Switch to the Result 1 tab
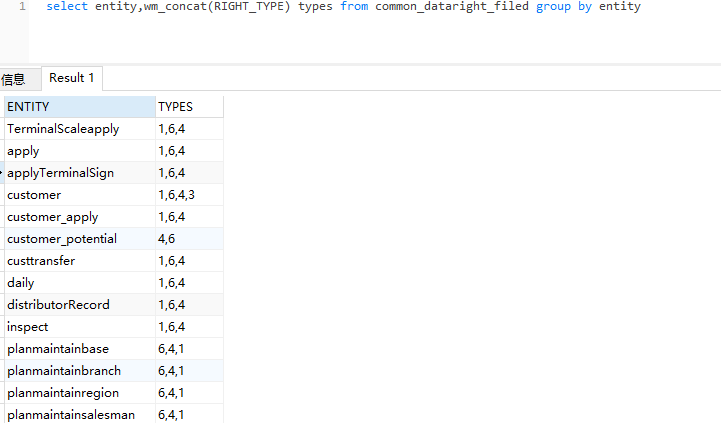The image size is (721, 423). (72, 78)
